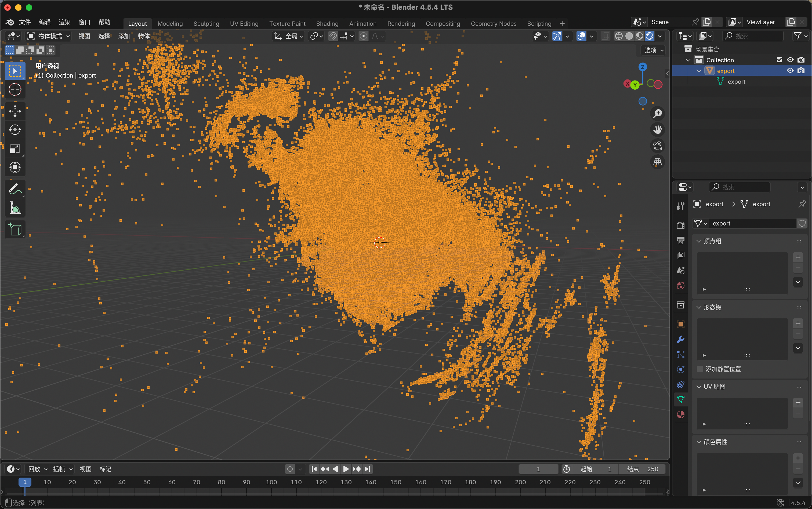The width and height of the screenshot is (812, 509).
Task: Choose the Annotate pencil tool
Action: point(15,189)
